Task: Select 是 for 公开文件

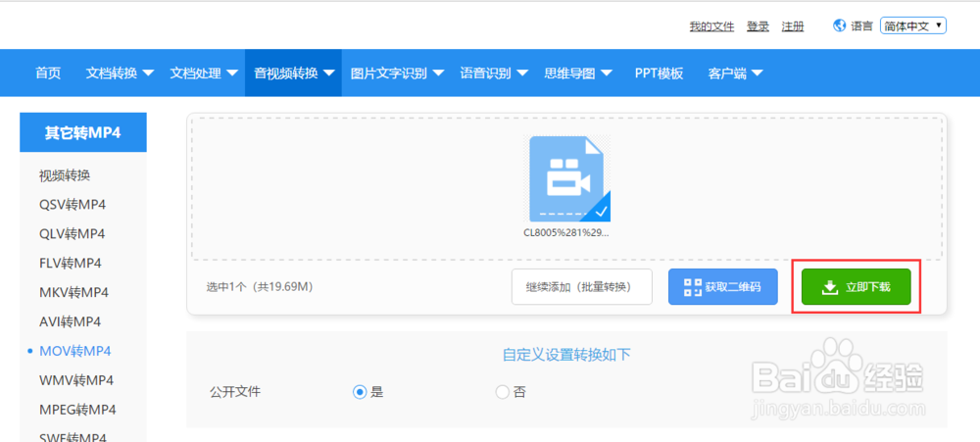Action: (x=360, y=392)
